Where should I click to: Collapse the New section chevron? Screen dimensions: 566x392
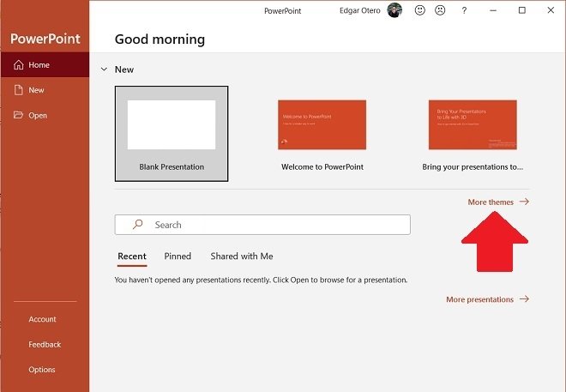[104, 69]
